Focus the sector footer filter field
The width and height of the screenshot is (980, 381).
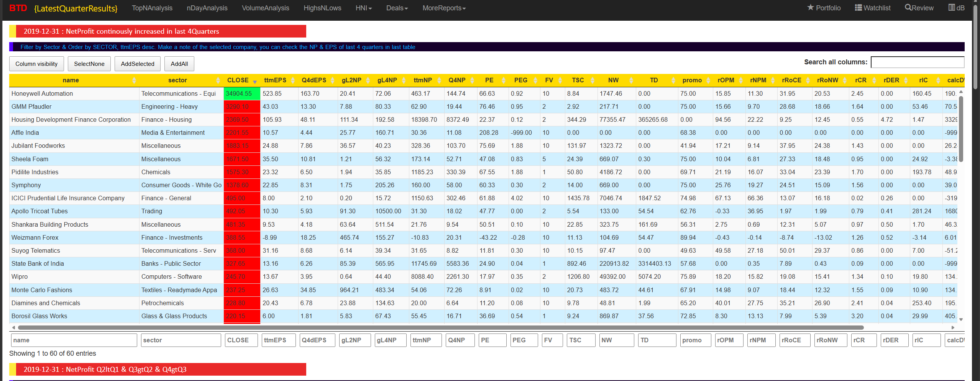pyautogui.click(x=181, y=340)
